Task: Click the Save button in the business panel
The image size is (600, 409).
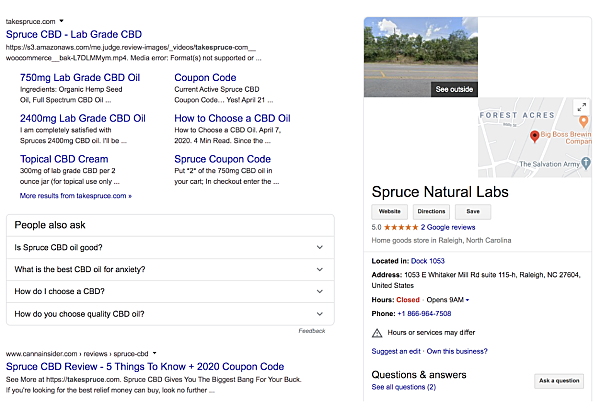Action: (x=473, y=212)
